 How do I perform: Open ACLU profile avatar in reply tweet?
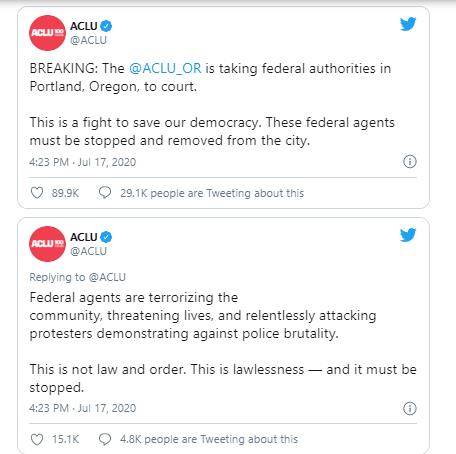pyautogui.click(x=47, y=244)
